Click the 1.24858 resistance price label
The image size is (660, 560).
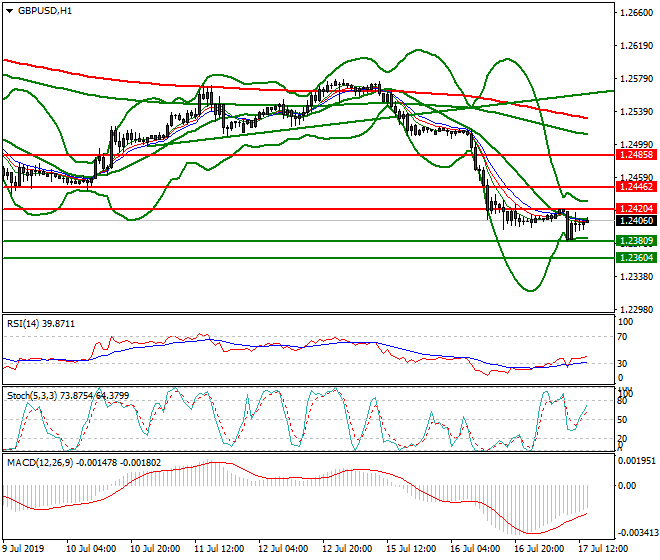click(x=636, y=155)
